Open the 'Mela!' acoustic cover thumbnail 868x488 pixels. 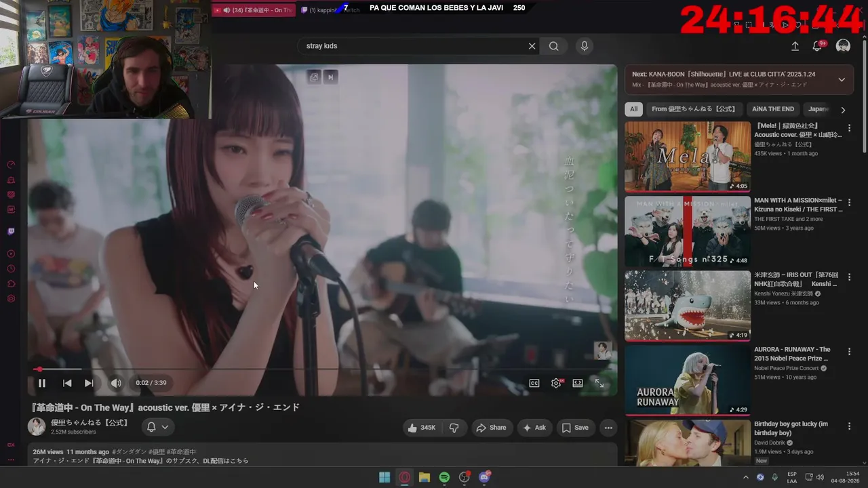(x=688, y=157)
